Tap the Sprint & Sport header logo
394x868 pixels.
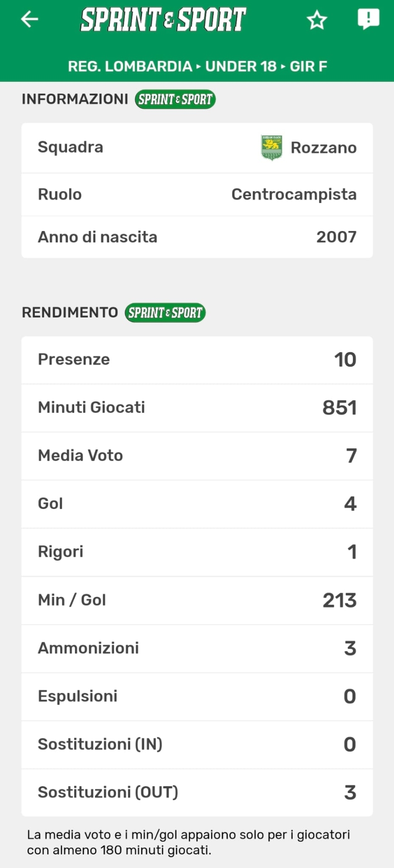tap(163, 20)
